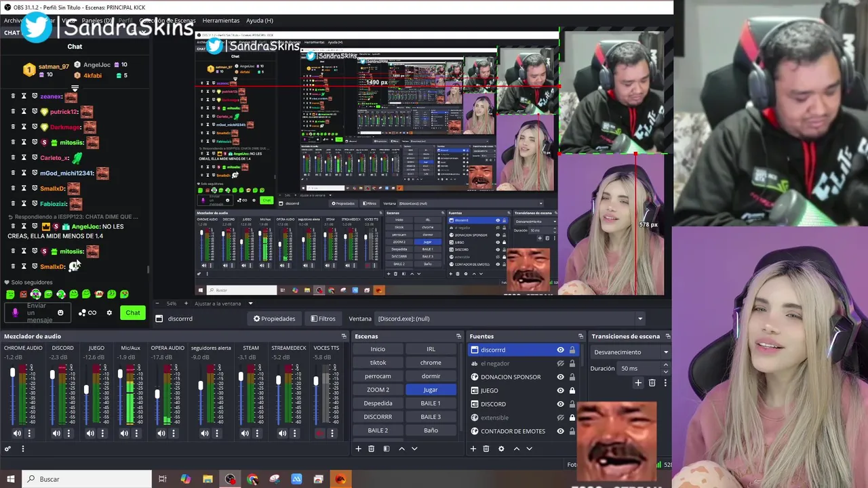This screenshot has width=868, height=488.
Task: Add a new scene with plus icon
Action: coord(358,449)
